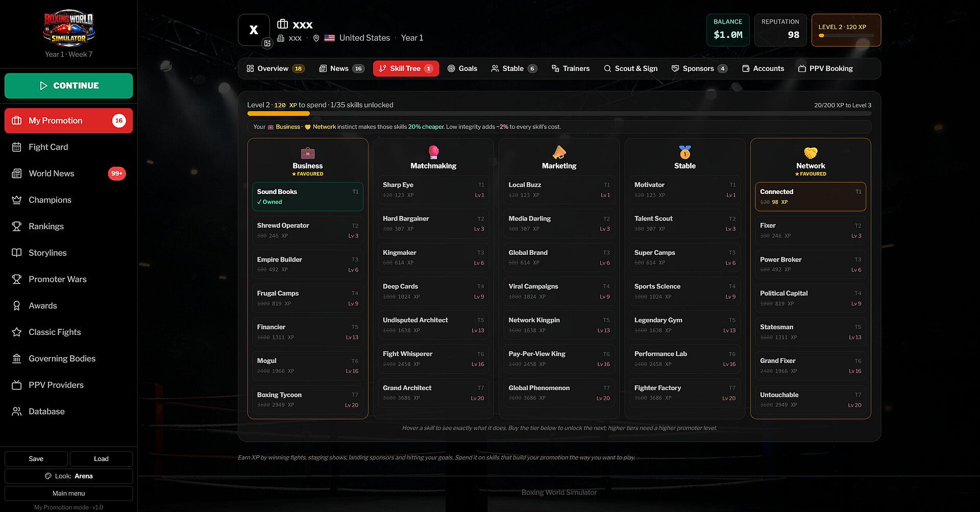
Task: Click the Network handshake icon
Action: [x=811, y=153]
